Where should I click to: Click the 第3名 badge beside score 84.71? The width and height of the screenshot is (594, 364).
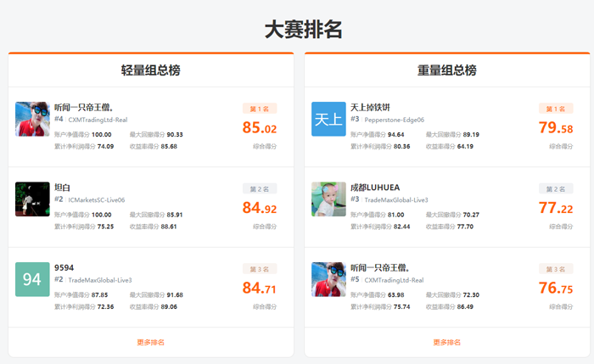260,269
